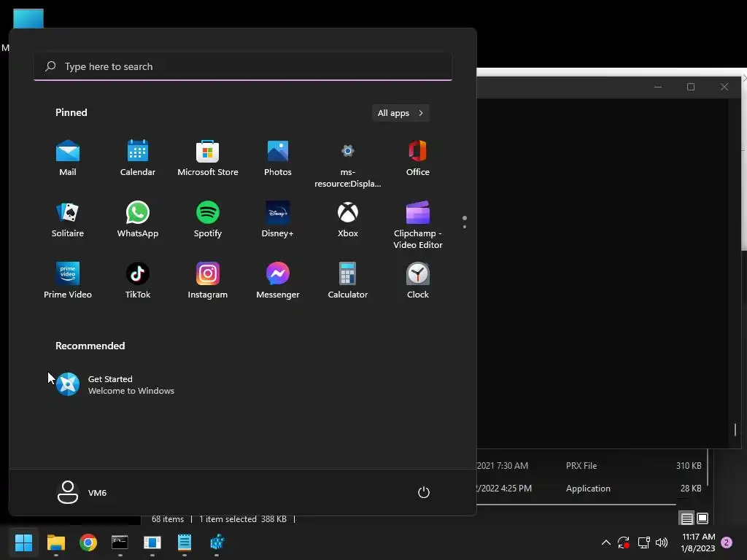Open the Mail app
747x560 pixels.
coord(68,158)
